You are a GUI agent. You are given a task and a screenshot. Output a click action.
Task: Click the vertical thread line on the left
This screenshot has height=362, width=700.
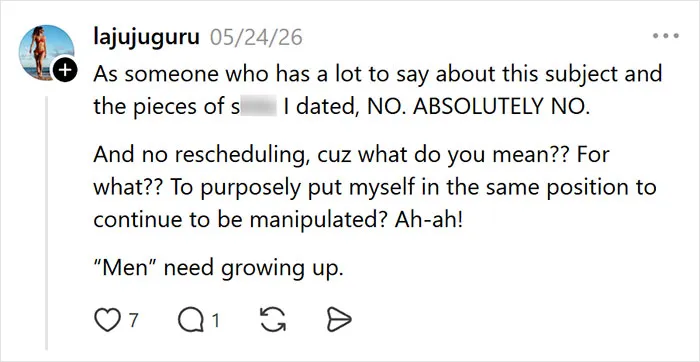click(46, 222)
